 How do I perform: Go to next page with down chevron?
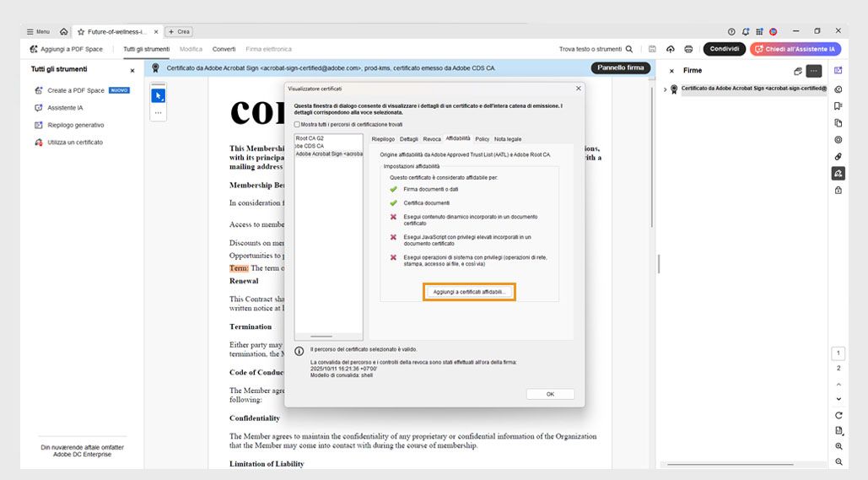(x=838, y=399)
